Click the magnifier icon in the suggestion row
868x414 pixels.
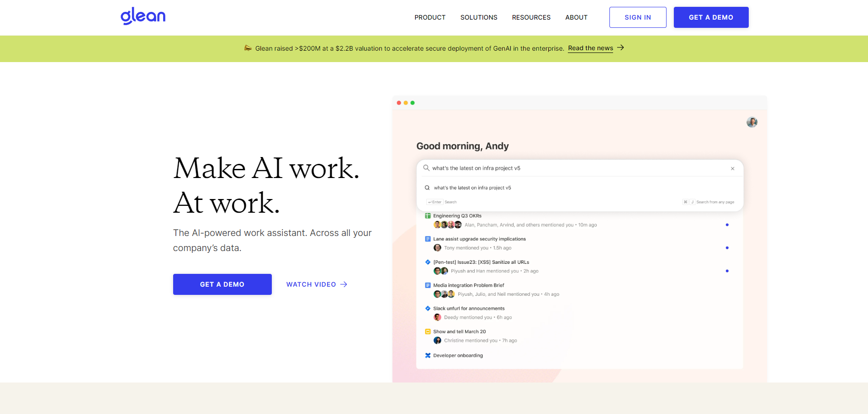[427, 188]
